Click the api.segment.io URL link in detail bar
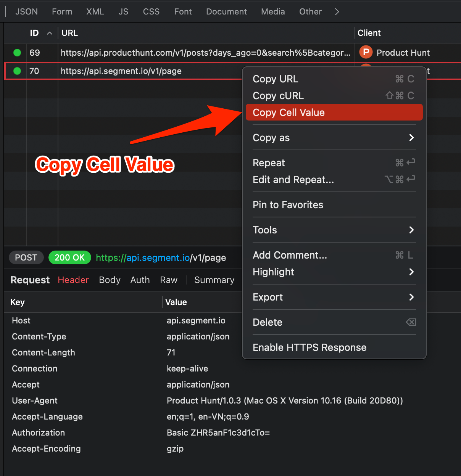 click(161, 258)
